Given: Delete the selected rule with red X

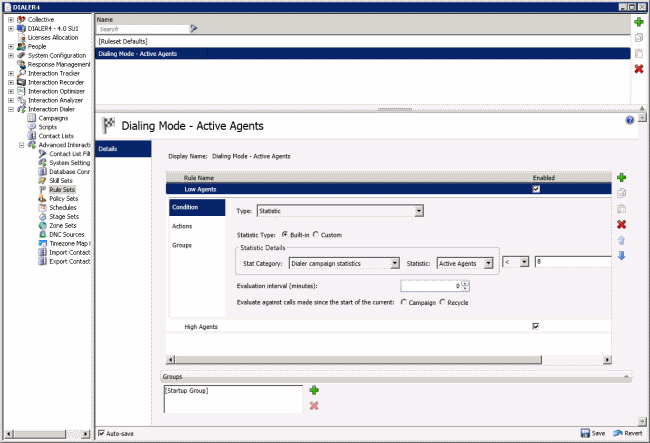Looking at the screenshot, I should [x=621, y=224].
